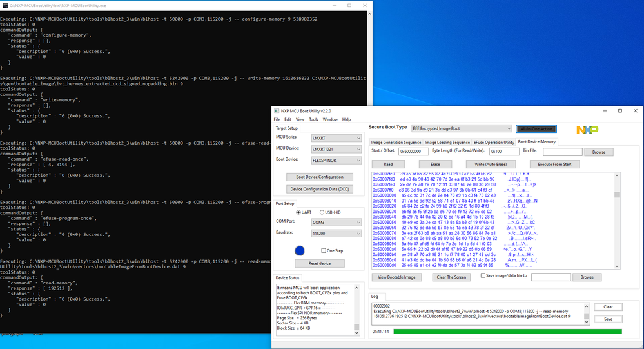Click the Byte Length input field
The image size is (644, 349).
point(504,152)
